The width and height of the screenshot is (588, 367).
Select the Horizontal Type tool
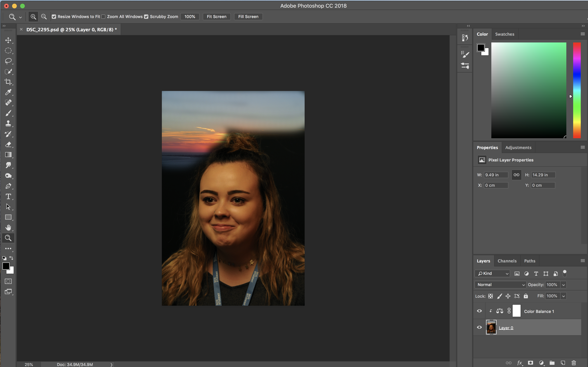[8, 196]
